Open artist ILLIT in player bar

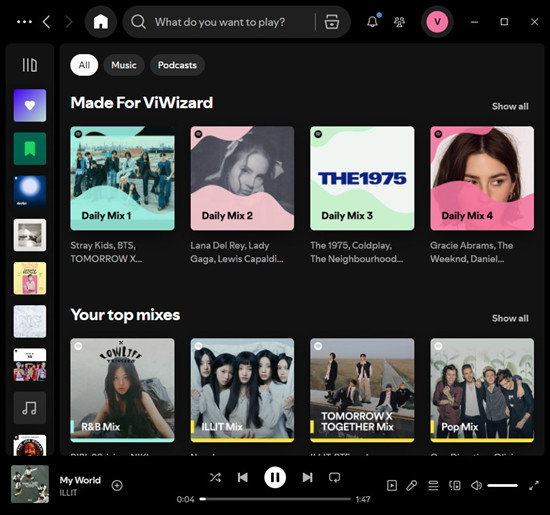pyautogui.click(x=68, y=493)
